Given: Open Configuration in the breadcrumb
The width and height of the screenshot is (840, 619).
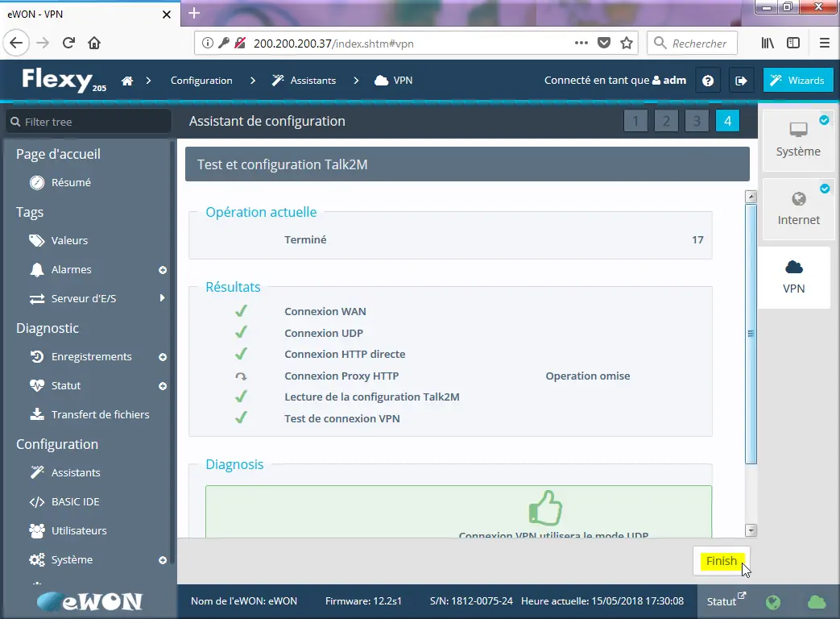Looking at the screenshot, I should 201,81.
